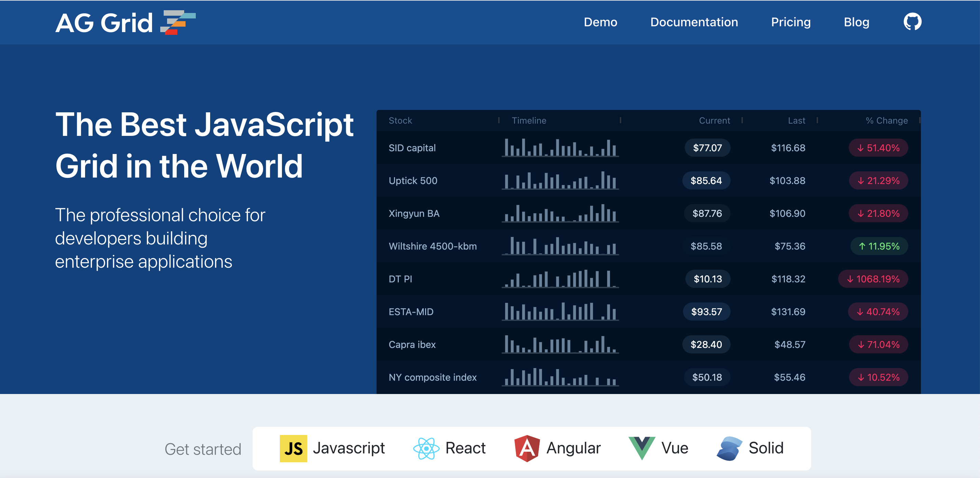Get started with Angular
The image size is (980, 478).
point(557,448)
